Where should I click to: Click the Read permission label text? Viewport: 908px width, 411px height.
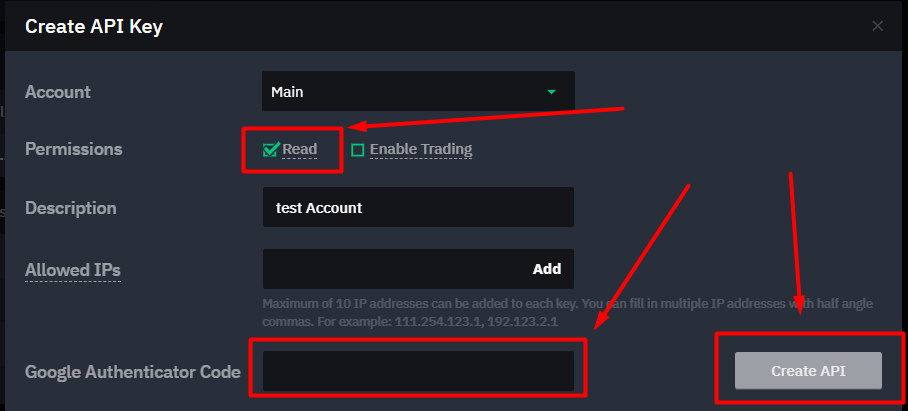(x=299, y=150)
